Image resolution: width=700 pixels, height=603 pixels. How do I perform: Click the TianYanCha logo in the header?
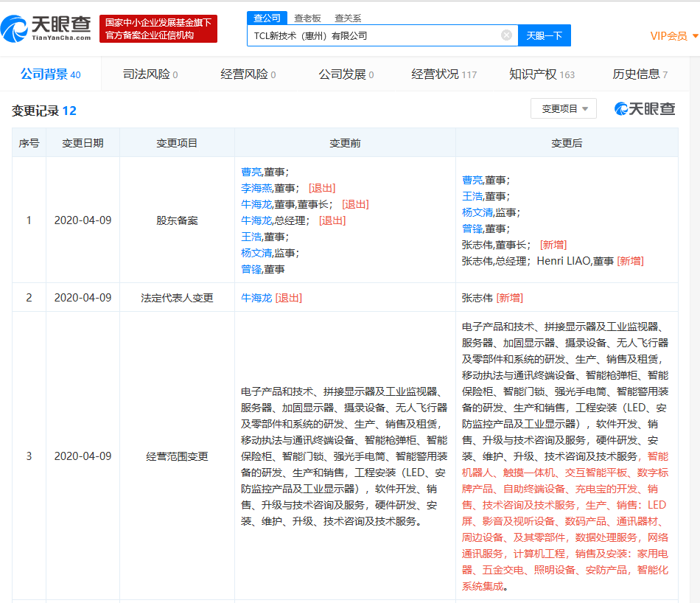pyautogui.click(x=46, y=29)
